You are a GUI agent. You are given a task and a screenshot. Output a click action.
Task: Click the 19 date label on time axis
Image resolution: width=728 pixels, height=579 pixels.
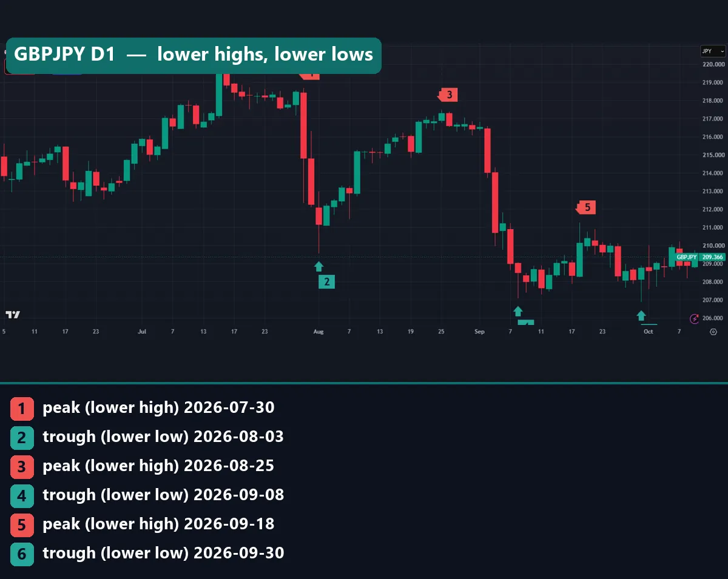(x=411, y=332)
